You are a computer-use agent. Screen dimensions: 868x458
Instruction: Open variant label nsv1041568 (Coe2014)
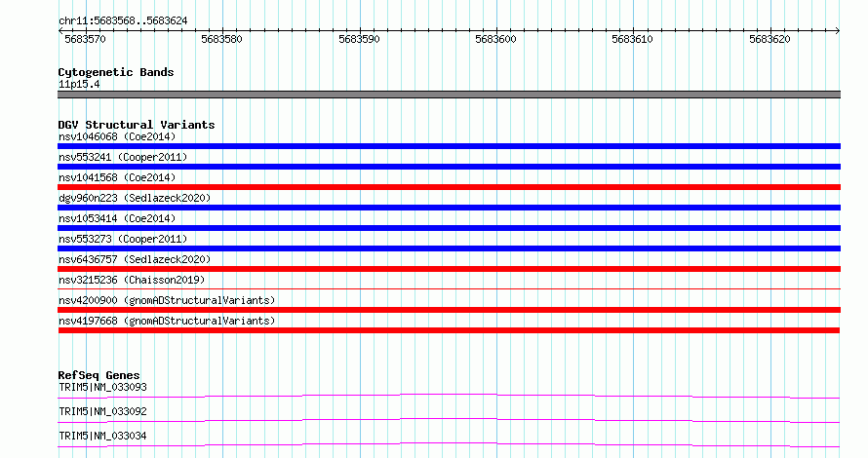[117, 177]
